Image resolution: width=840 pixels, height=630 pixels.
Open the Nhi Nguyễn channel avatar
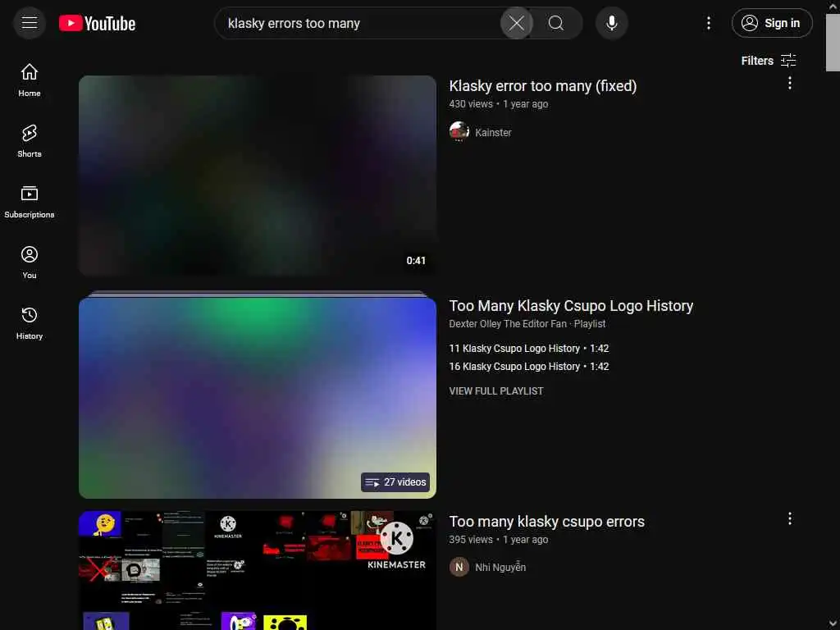(x=459, y=567)
